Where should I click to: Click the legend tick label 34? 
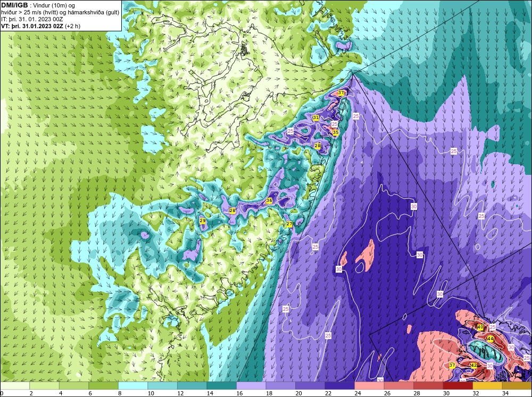[505, 393]
